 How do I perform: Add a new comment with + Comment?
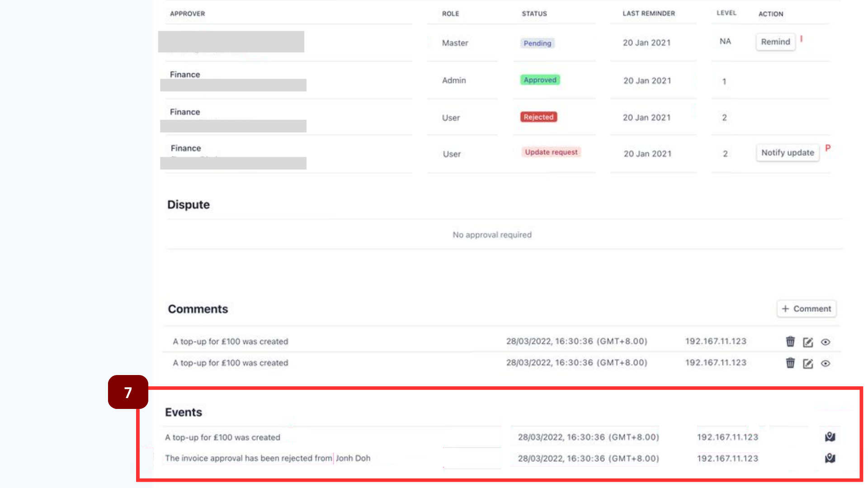pyautogui.click(x=807, y=309)
